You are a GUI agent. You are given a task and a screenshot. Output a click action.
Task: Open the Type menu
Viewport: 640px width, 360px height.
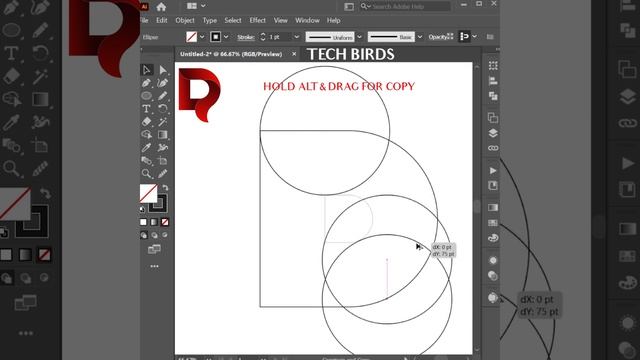[210, 20]
